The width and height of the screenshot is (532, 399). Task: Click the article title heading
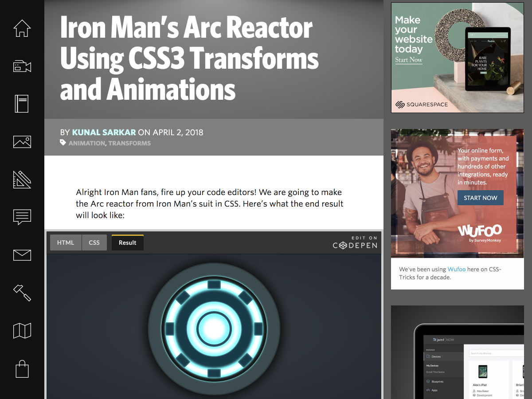click(189, 58)
